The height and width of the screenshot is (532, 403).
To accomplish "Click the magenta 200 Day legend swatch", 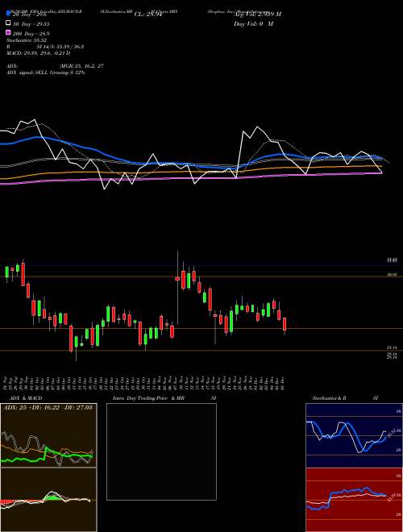I will pos(8,33).
